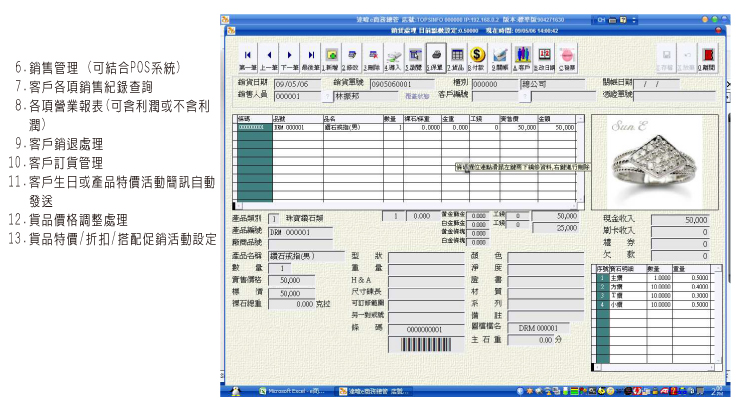Switch to Microsoft Excel in the taskbar
Viewport: 738px width, 408px height.
(290, 390)
